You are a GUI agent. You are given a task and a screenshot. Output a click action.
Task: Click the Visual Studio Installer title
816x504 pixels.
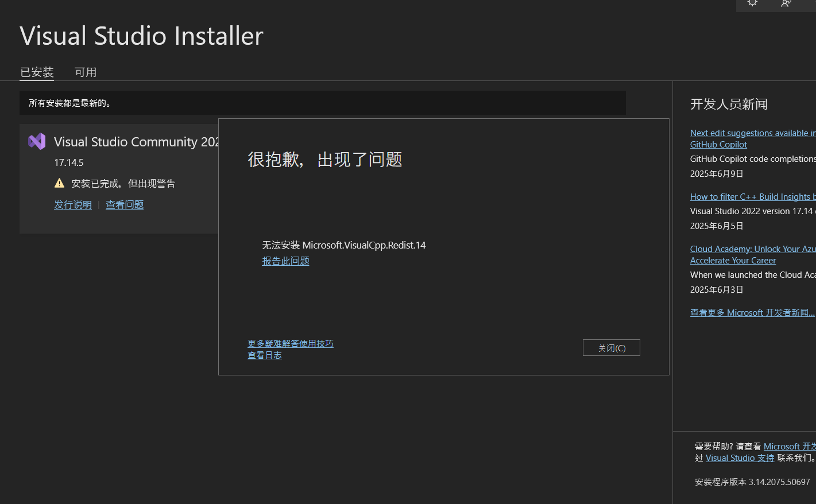point(142,36)
